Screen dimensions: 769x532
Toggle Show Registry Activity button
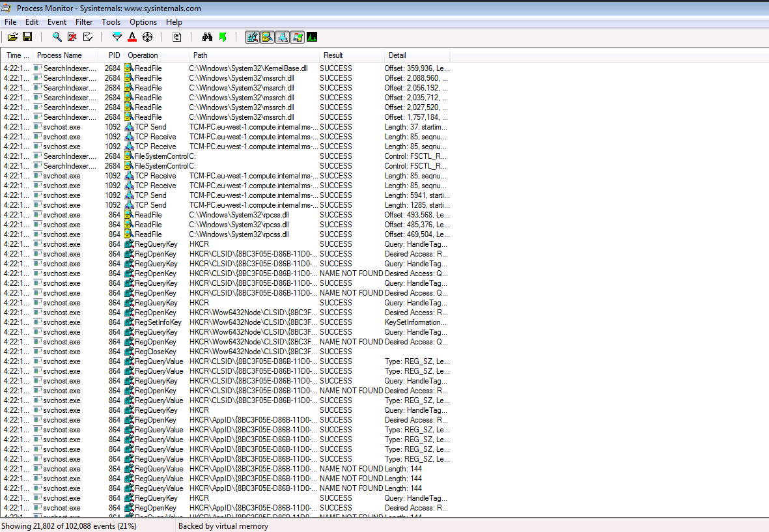click(x=252, y=37)
